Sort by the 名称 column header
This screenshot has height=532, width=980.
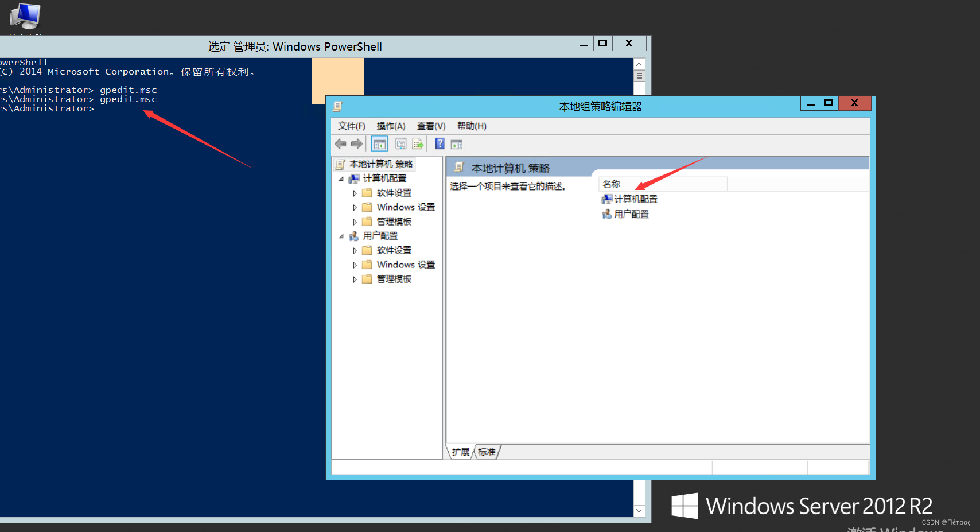click(x=663, y=184)
